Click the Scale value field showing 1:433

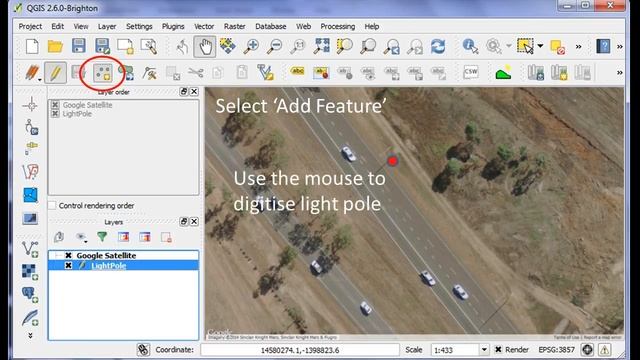pyautogui.click(x=455, y=350)
